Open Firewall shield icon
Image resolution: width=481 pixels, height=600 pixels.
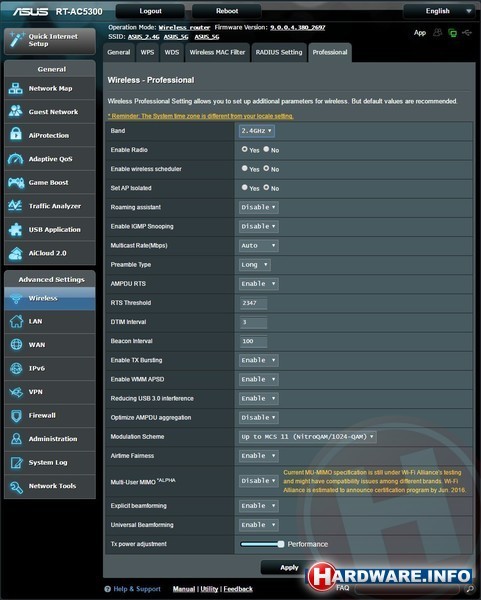16,416
